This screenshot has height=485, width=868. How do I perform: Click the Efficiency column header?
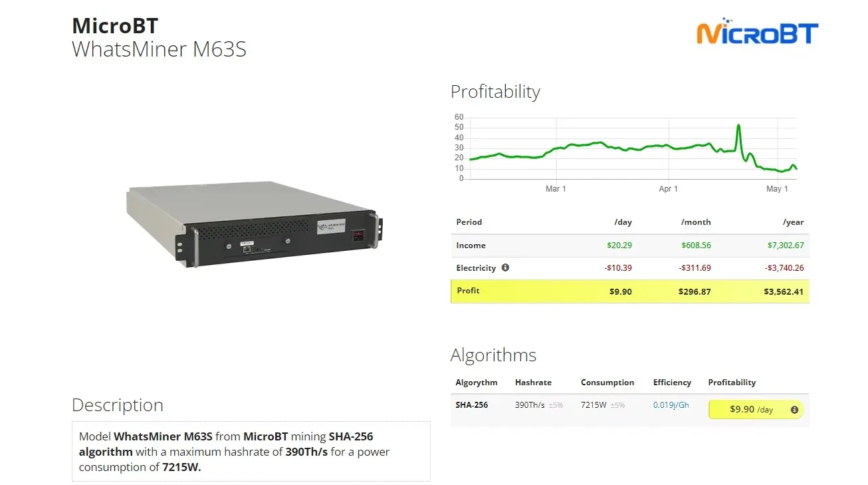click(x=672, y=383)
